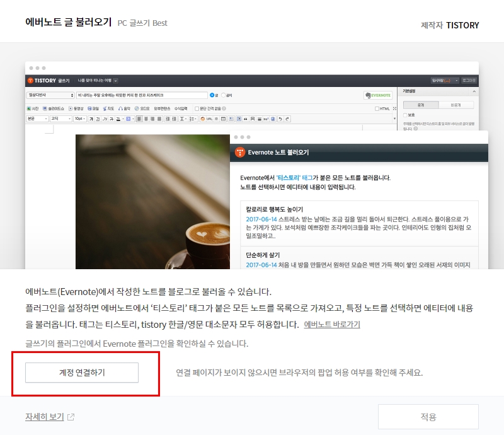Click the EVERNOTE button in the editor preview
This screenshot has width=504, height=435.
378,95
